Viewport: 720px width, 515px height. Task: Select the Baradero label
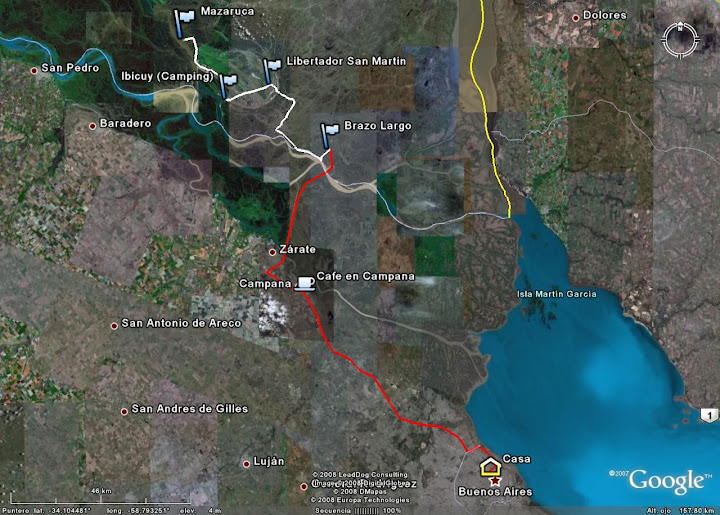tap(125, 123)
